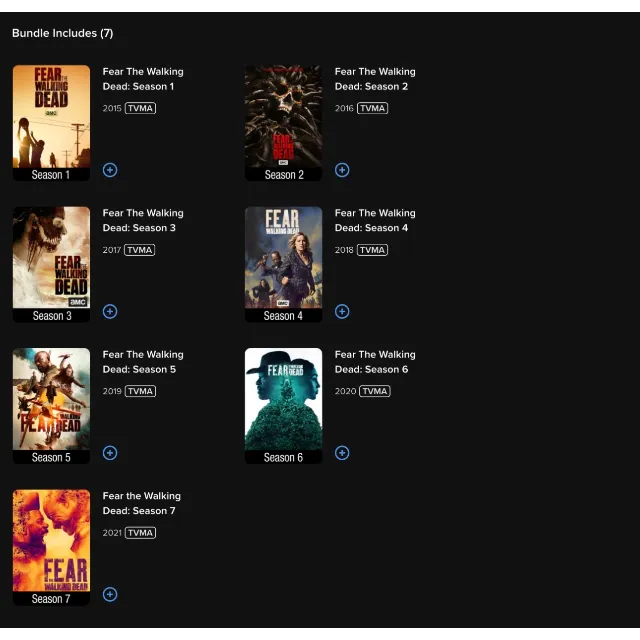The height and width of the screenshot is (640, 640).
Task: Select the Season 4 poster thumbnail
Action: pyautogui.click(x=283, y=264)
